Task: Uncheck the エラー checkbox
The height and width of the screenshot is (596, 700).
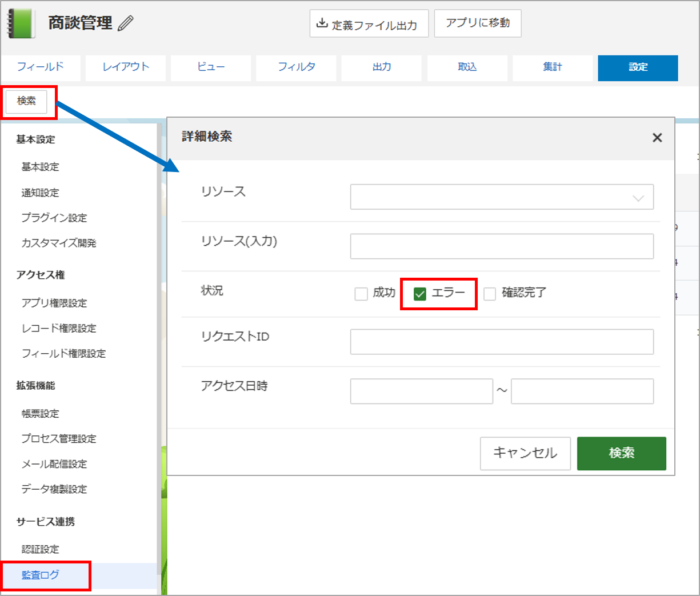Action: pyautogui.click(x=420, y=294)
